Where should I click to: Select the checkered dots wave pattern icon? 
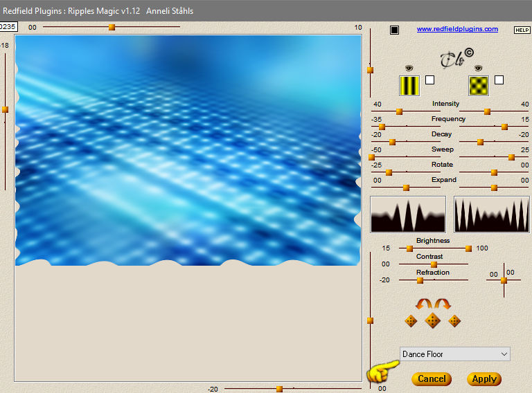[479, 86]
